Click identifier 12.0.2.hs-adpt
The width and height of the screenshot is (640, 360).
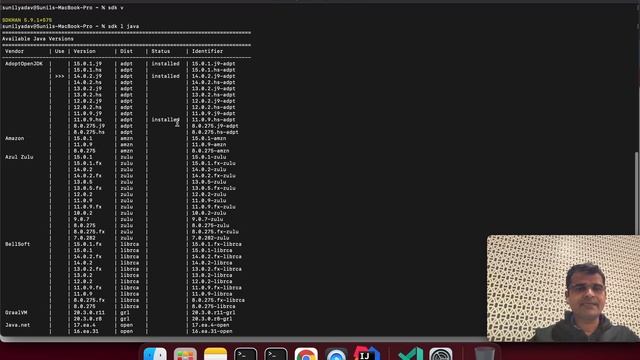coord(213,107)
